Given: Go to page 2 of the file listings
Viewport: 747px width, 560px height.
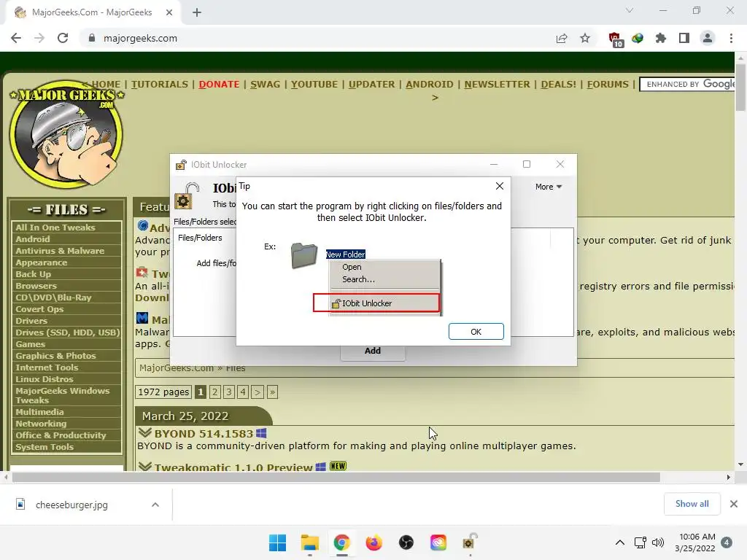Looking at the screenshot, I should 215,392.
